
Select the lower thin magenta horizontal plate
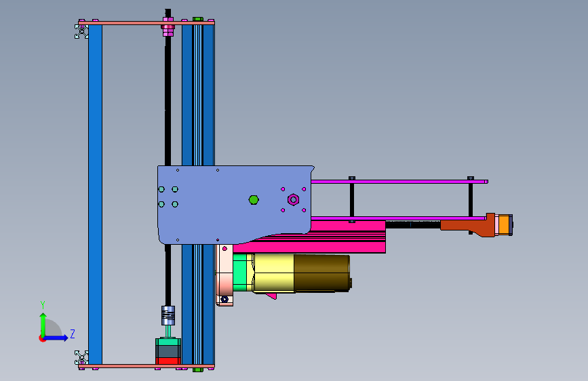point(398,218)
